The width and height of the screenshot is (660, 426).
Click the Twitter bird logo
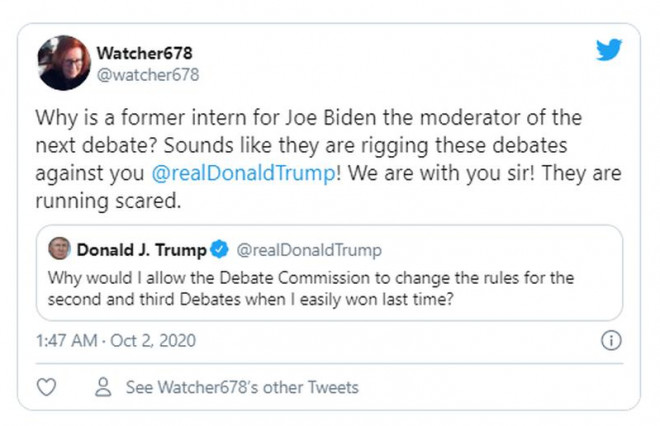coord(609,50)
